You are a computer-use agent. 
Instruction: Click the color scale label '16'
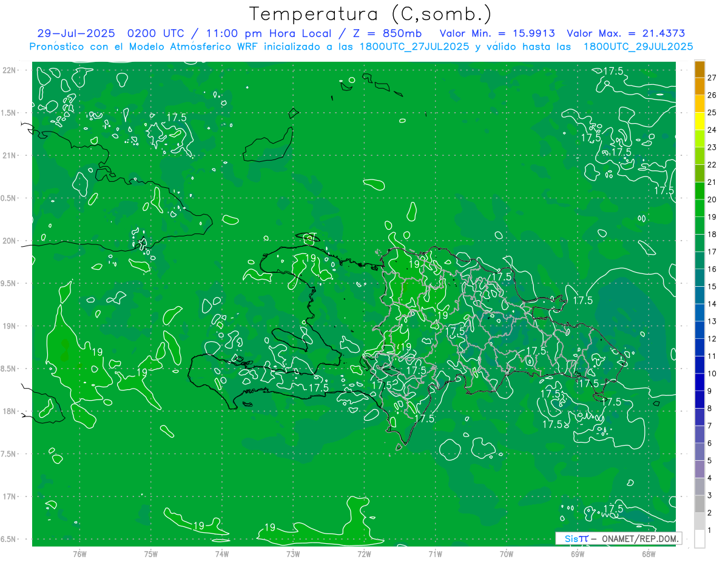(x=712, y=269)
